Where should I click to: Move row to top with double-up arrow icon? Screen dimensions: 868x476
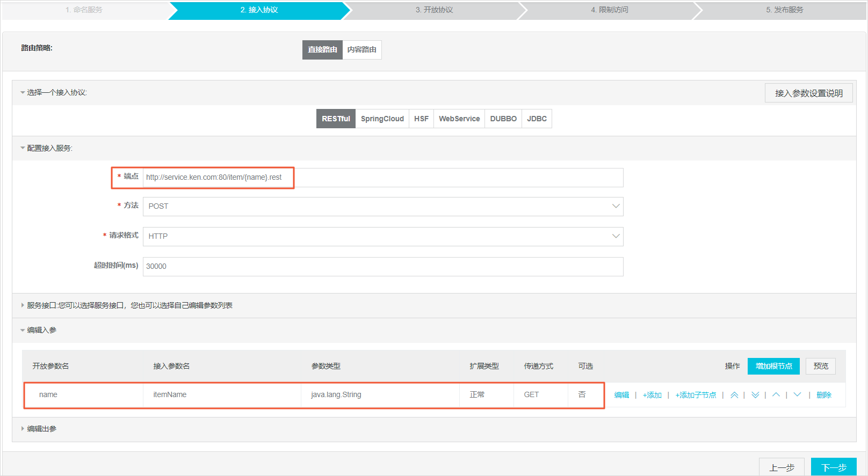(x=734, y=395)
